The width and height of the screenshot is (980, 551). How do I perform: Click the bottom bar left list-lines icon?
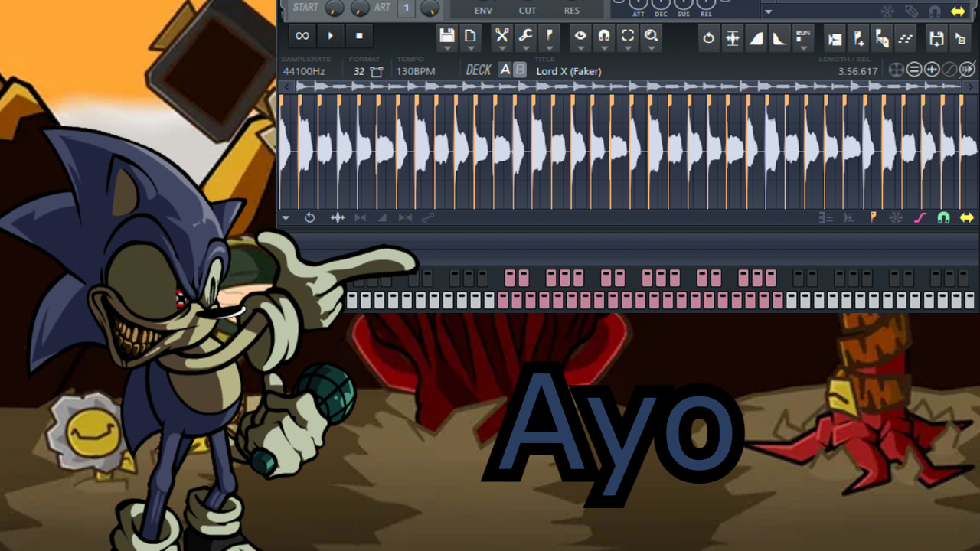point(826,218)
